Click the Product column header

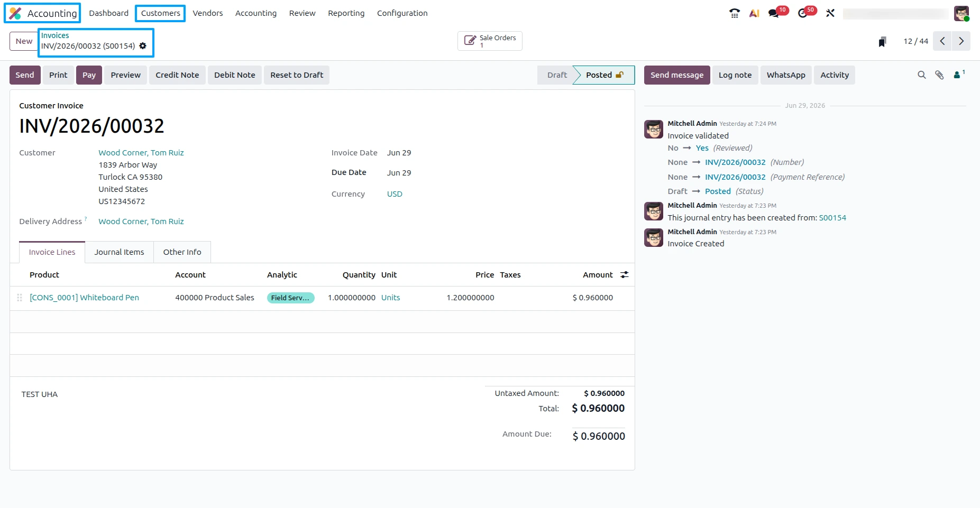44,275
